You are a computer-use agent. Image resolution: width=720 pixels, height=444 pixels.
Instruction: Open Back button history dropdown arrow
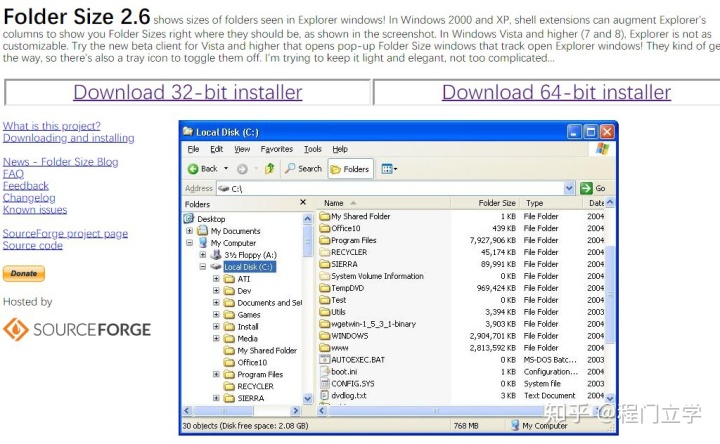click(226, 169)
